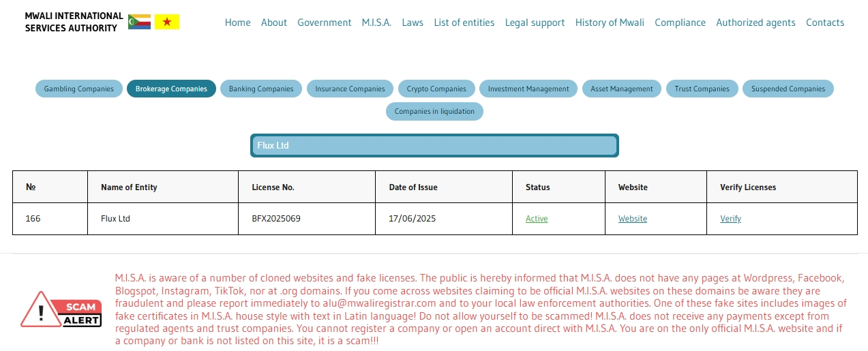Open the Home menu item
The image size is (868, 351).
pyautogui.click(x=238, y=22)
